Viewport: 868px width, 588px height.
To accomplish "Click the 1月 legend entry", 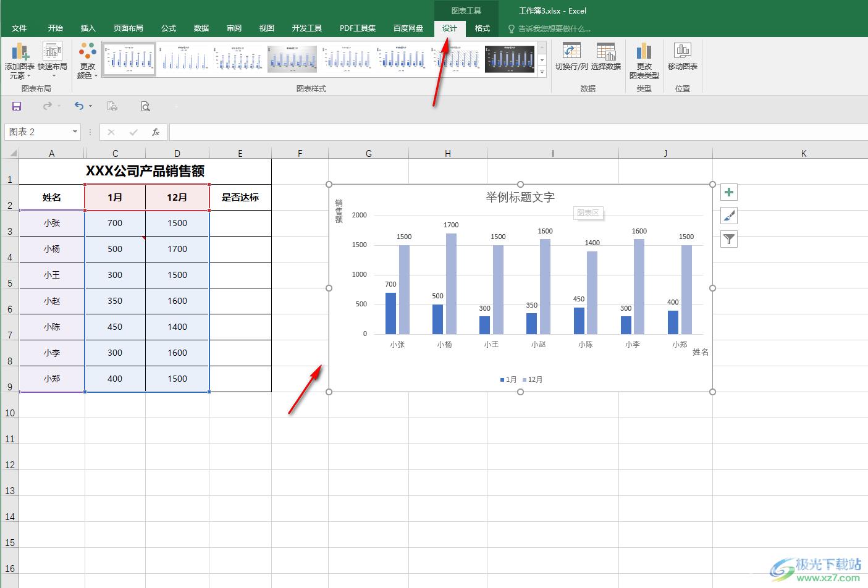I will pos(508,380).
